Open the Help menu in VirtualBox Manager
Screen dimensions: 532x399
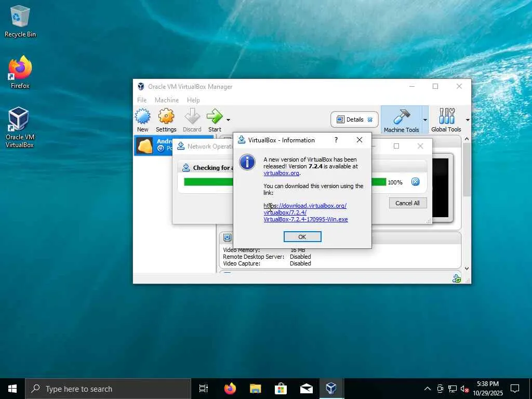pyautogui.click(x=193, y=100)
